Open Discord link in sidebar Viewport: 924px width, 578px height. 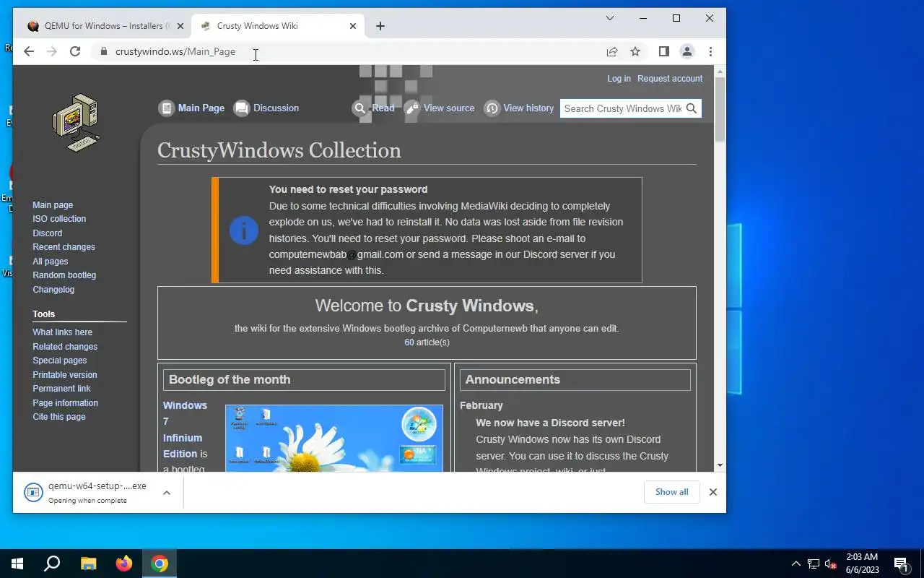[x=47, y=233]
